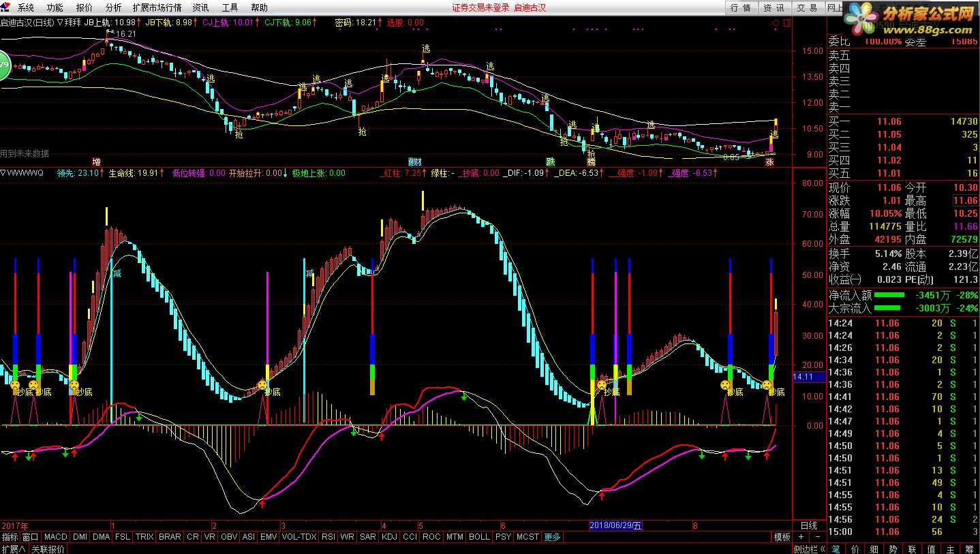Collapse the sidebar using 侧边栏«
Viewport: 980px width, 554px height.
[810, 549]
